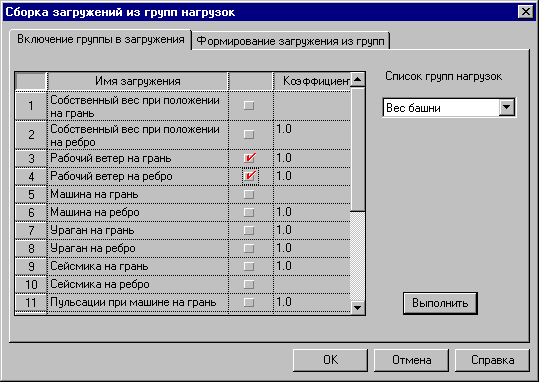Tick Сейсмика на грань checkbox
Image resolution: width=539 pixels, height=382 pixels.
point(249,266)
